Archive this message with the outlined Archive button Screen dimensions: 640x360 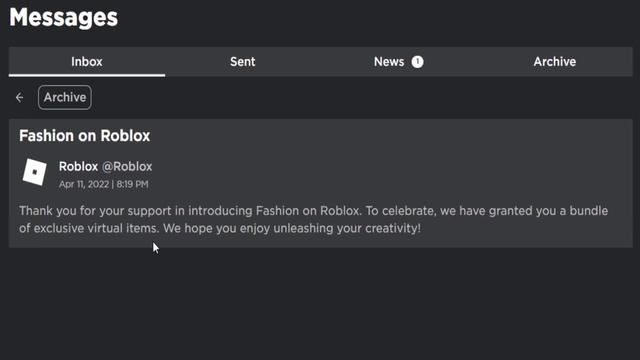[x=65, y=98]
